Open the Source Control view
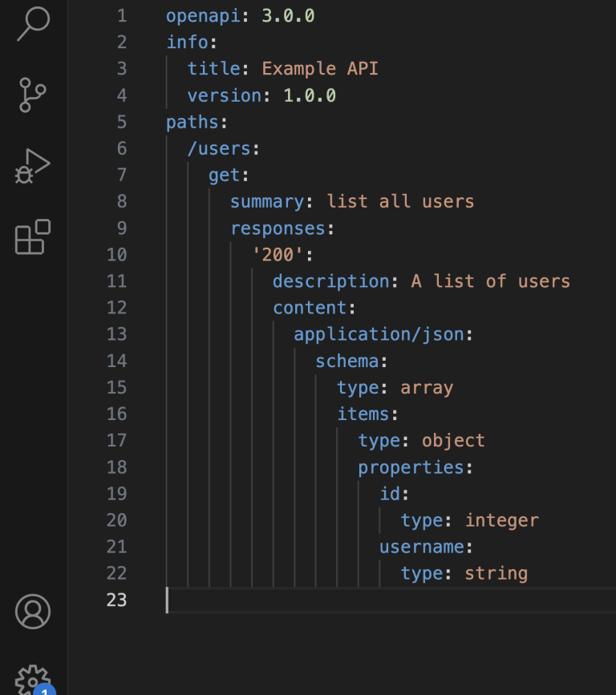Image resolution: width=616 pixels, height=695 pixels. click(x=32, y=94)
